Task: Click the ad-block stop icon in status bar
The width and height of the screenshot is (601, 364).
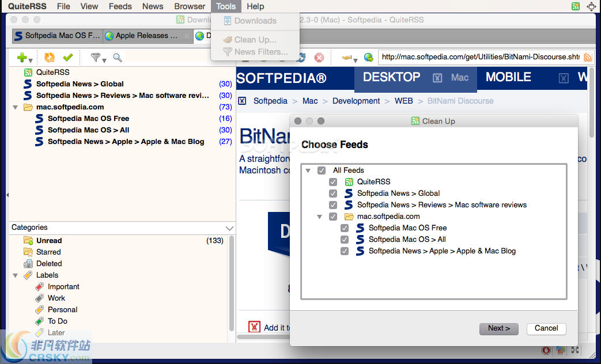Action: (x=546, y=350)
